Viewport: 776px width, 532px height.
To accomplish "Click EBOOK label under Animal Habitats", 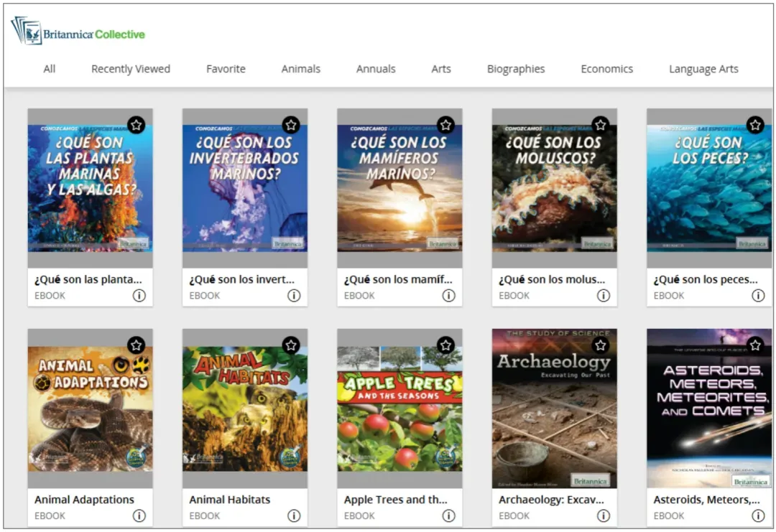I will pos(205,515).
